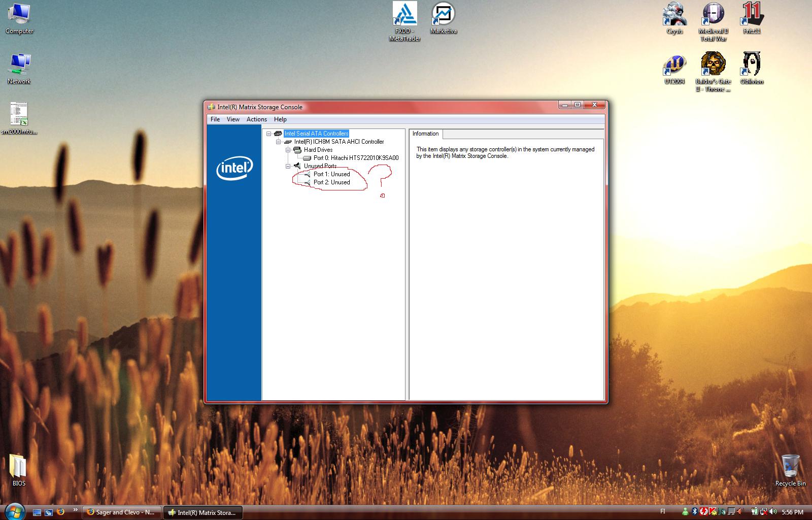Switch to the Information tab
This screenshot has width=812, height=520.
(426, 134)
